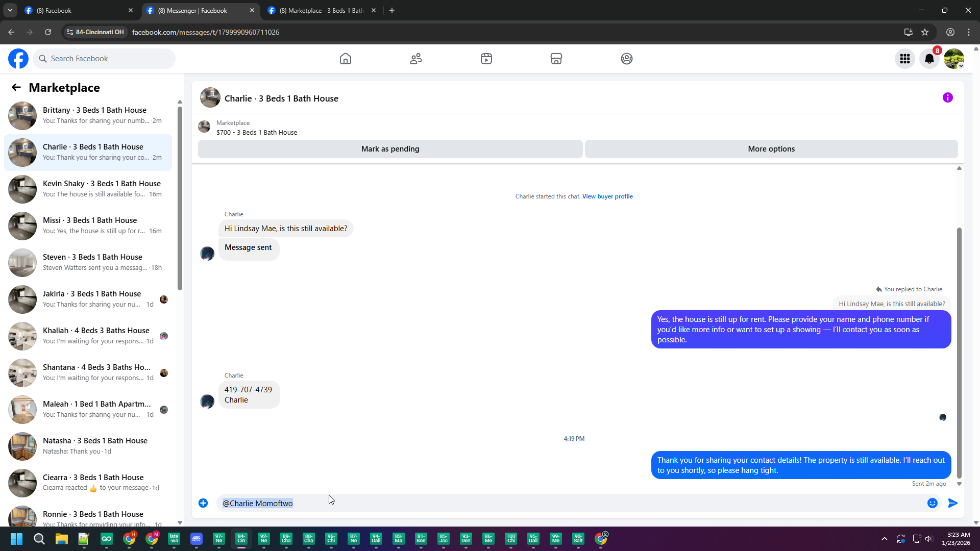Open Kevin Shaky's conversation

tap(88, 189)
